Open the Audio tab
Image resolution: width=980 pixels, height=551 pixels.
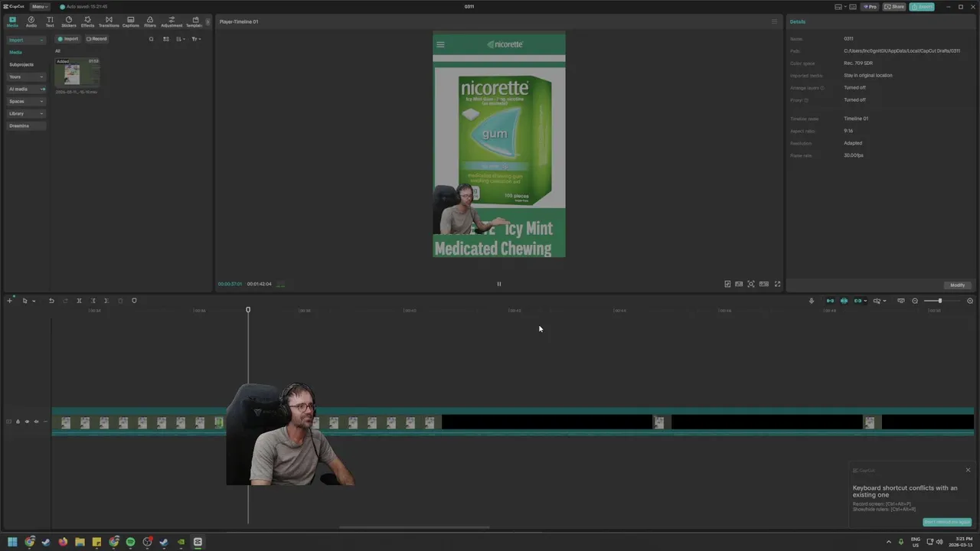pyautogui.click(x=31, y=21)
